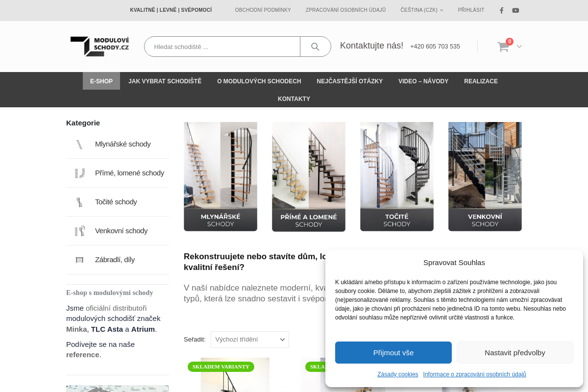
Task: Open Obchodní podmínky link
Action: [x=263, y=10]
